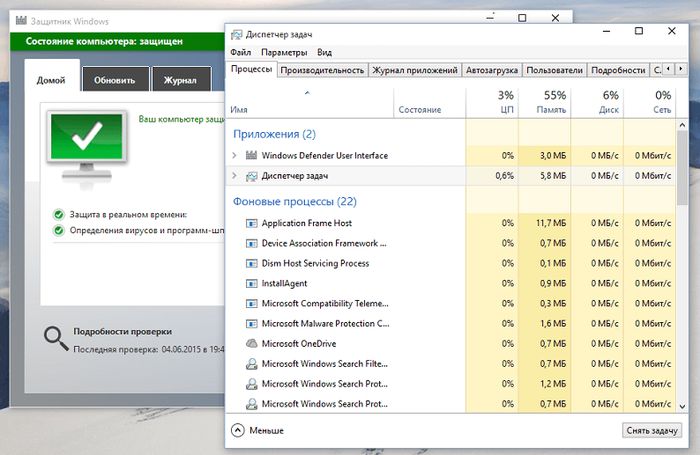Switch to the Производительность tab

point(322,71)
